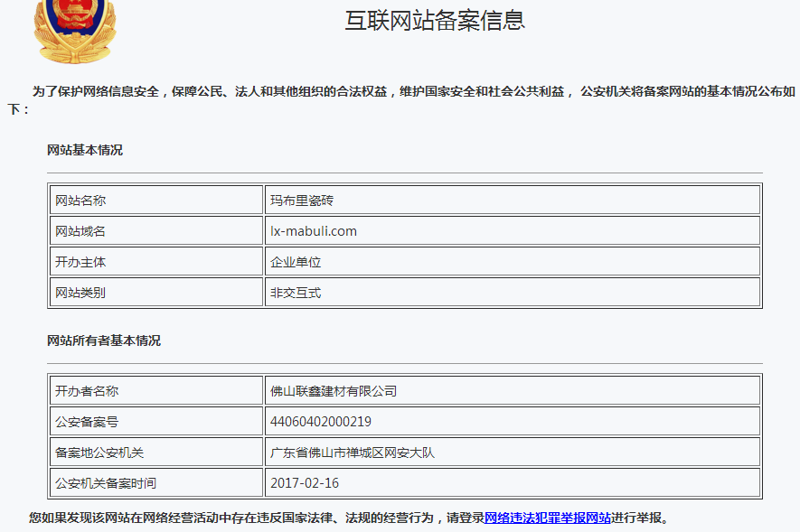Click the 备案地公安机关 label cell
The width and height of the screenshot is (800, 532).
click(156, 453)
